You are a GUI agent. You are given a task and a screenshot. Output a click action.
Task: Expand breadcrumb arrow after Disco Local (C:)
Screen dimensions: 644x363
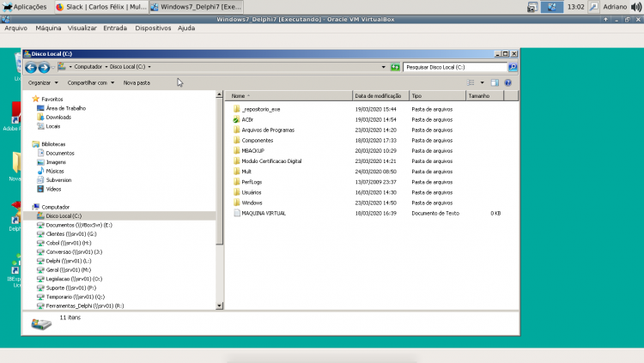tap(149, 67)
